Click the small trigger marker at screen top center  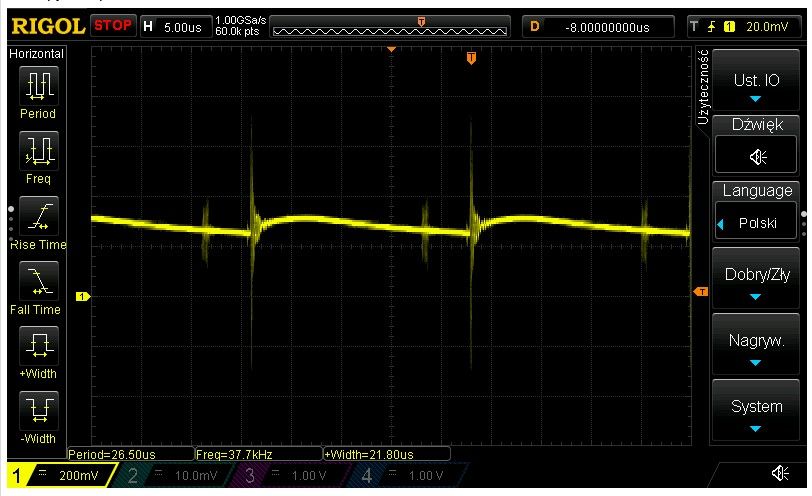tap(392, 49)
